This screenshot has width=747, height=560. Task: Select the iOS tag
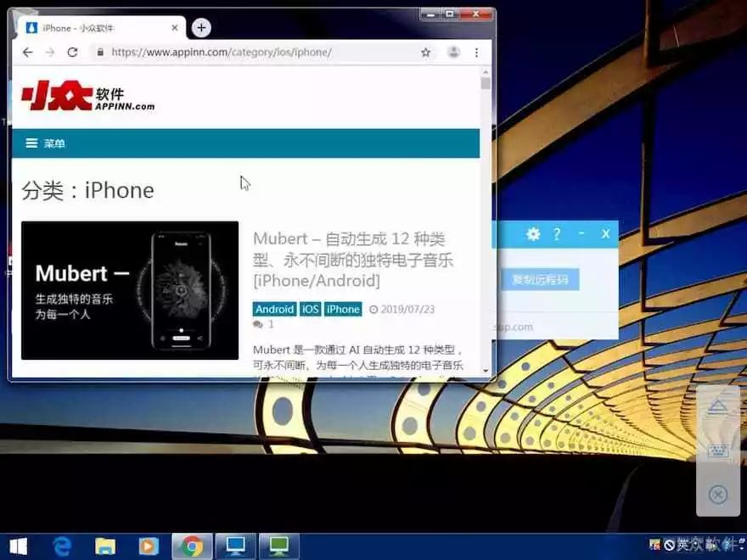[310, 309]
